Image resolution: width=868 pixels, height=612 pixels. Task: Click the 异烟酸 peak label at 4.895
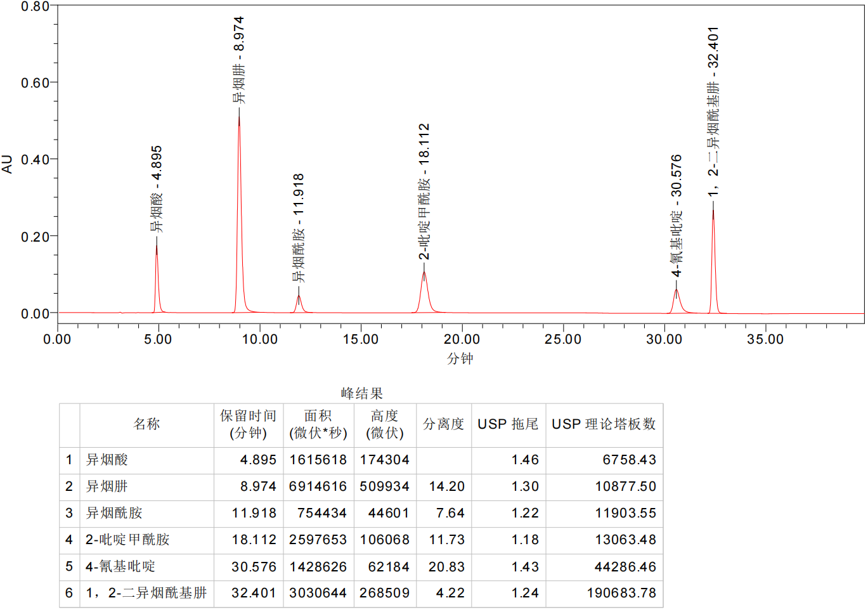point(157,189)
